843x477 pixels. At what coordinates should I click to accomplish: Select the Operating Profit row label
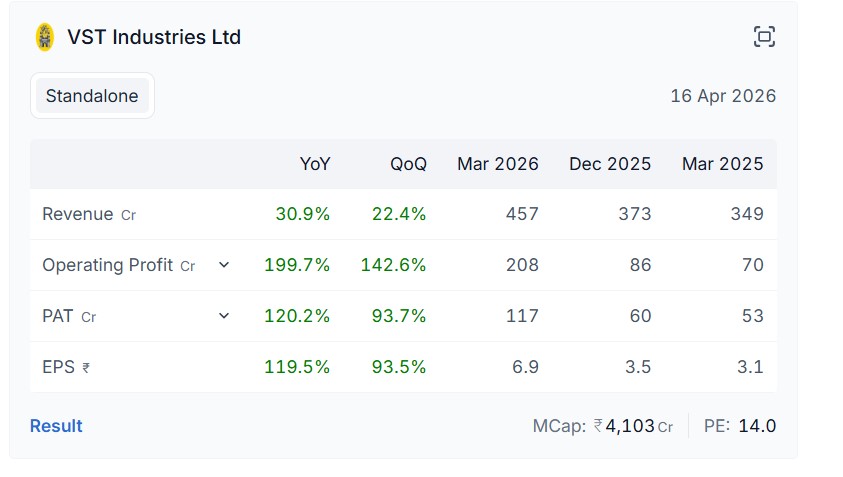tap(119, 265)
